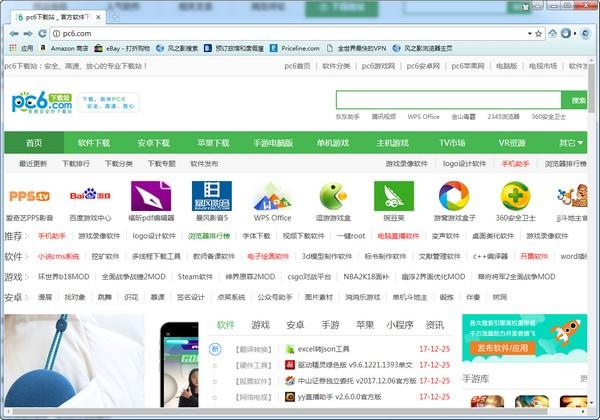Select the 首页 navigation tab

(34, 143)
